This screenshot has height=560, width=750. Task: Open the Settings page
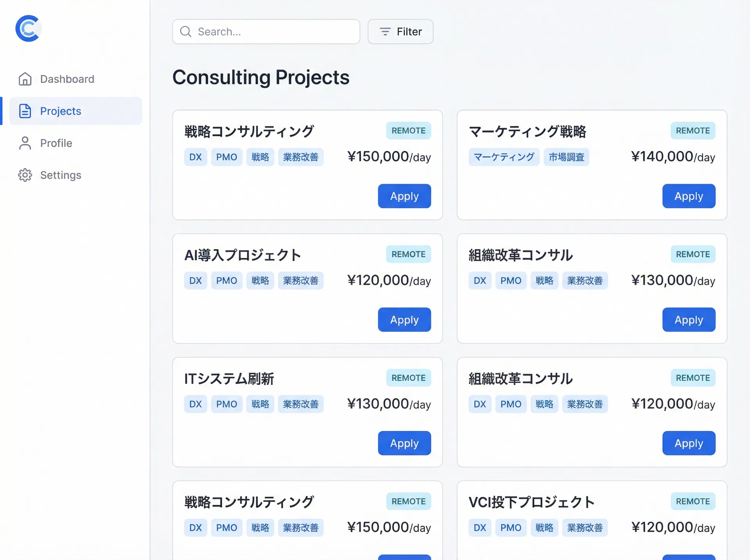point(61,175)
